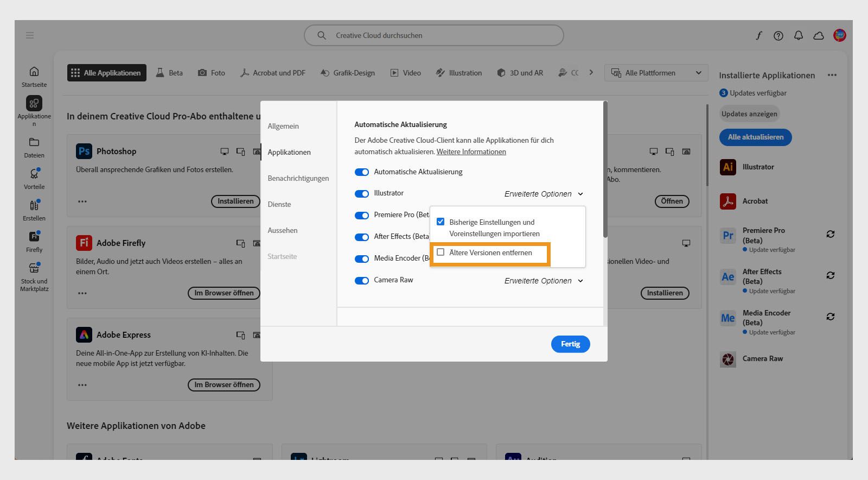Open the Alle Plattformen dropdown
This screenshot has width=868, height=480.
[x=656, y=73]
